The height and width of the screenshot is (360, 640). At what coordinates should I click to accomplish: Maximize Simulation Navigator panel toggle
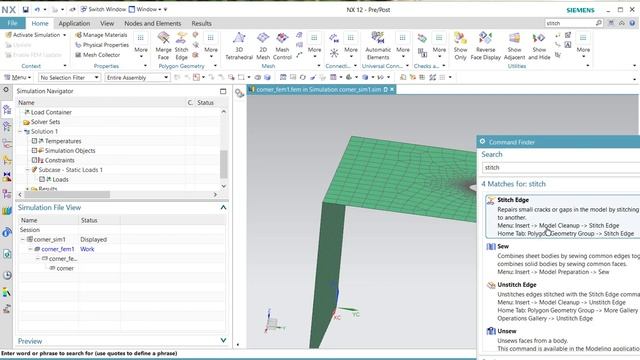(x=223, y=91)
